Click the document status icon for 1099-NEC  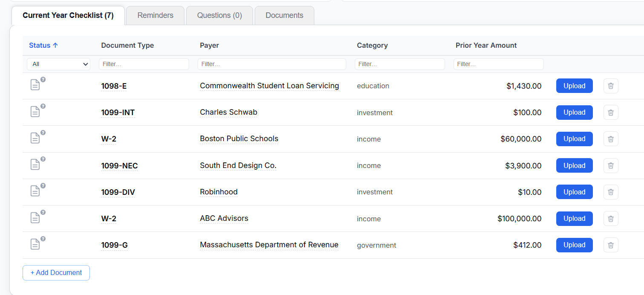point(35,165)
